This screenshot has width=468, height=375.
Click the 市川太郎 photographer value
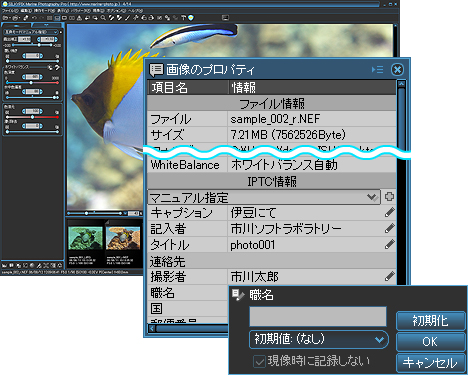[x=254, y=276]
